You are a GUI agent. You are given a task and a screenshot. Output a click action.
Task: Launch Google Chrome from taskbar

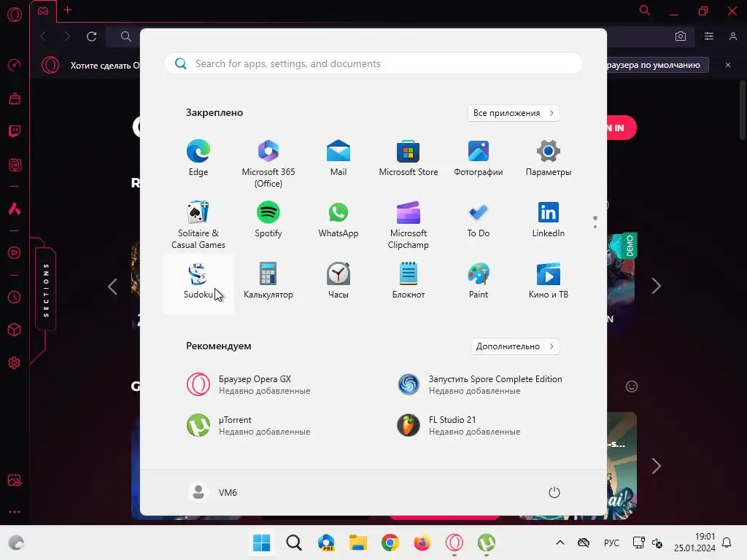point(390,542)
